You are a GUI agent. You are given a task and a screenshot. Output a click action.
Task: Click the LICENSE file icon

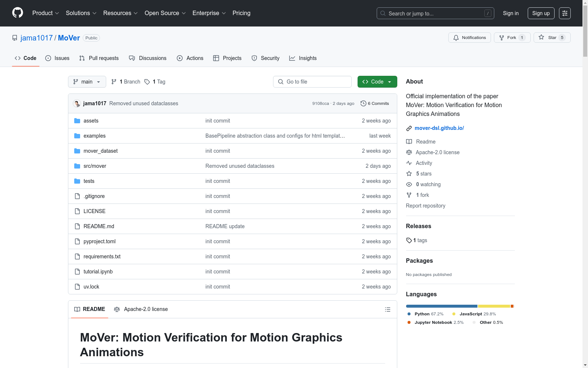pos(77,211)
